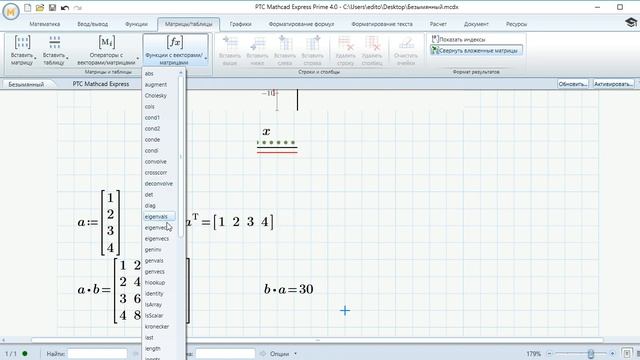Viewport: 640px width, 360px height.
Task: Open the Форматирование формул tab
Action: click(x=301, y=24)
